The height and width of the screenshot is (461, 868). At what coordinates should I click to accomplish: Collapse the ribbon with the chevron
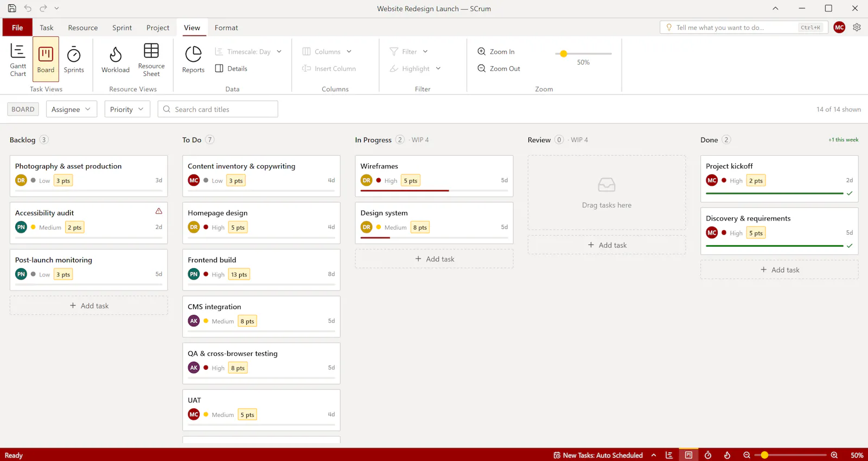775,8
